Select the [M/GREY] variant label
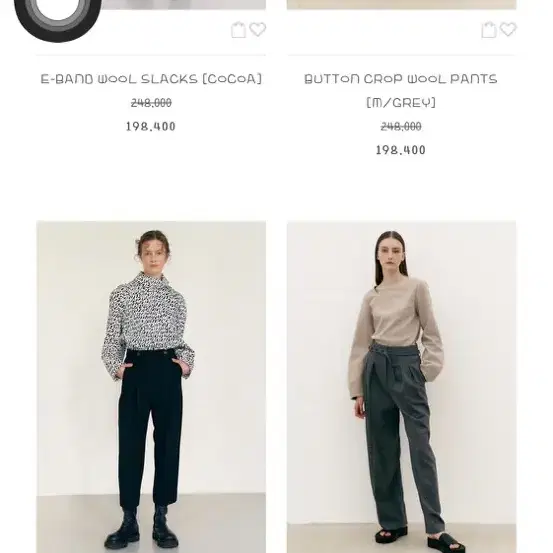Image resolution: width=553 pixels, height=553 pixels. tap(401, 103)
